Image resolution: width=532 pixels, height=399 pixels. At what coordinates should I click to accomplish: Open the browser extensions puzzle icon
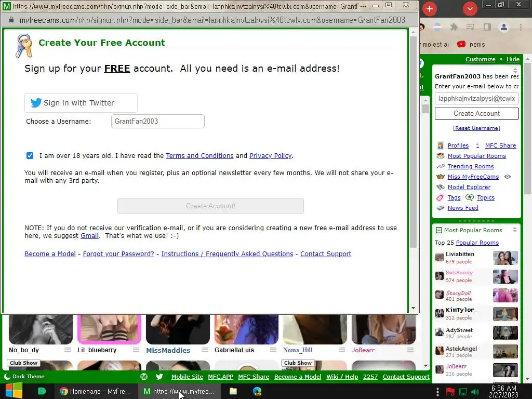coord(454,27)
